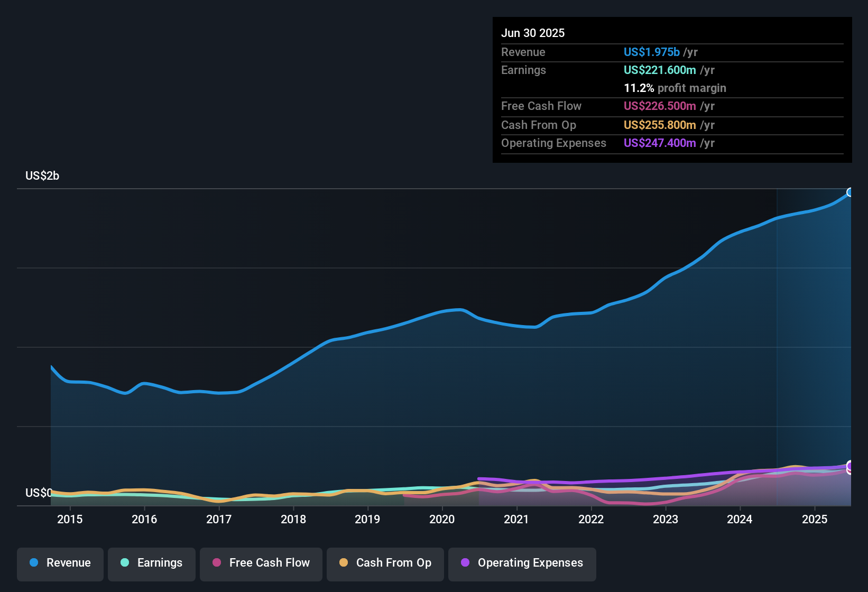Select the 2020 year label on axis
Viewport: 868px width, 592px height.
point(442,520)
